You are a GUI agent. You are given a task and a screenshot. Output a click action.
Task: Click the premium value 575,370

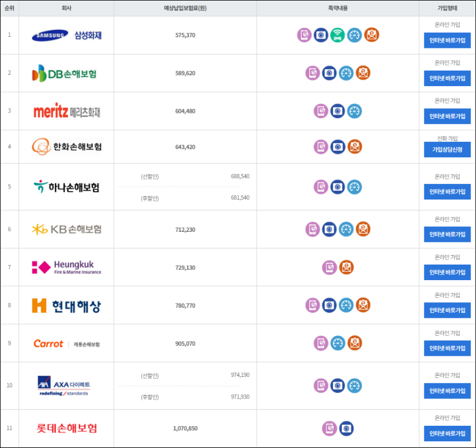point(185,35)
